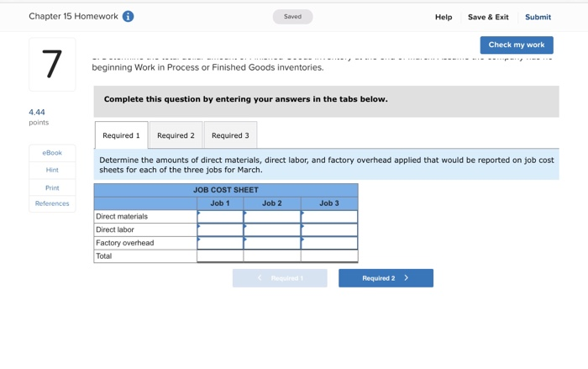Click the Total cell under Job 2

tap(272, 256)
